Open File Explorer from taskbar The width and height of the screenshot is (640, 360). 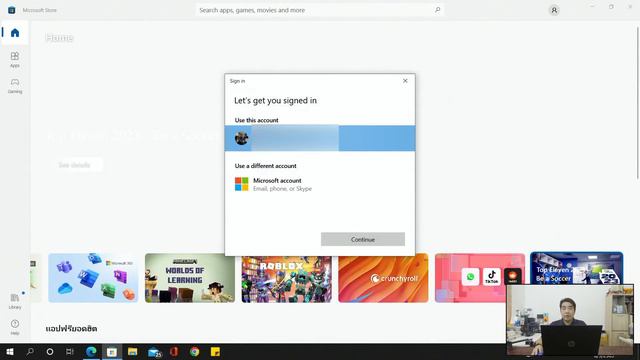133,351
